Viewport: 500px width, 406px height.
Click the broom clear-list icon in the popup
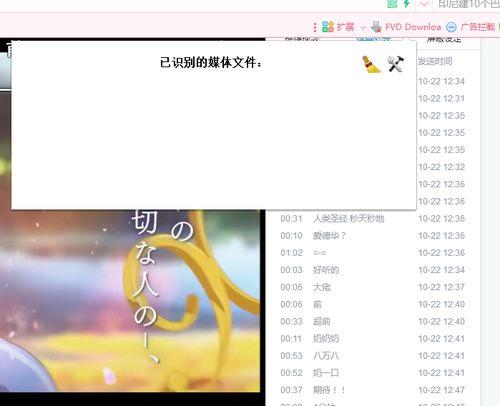(371, 64)
